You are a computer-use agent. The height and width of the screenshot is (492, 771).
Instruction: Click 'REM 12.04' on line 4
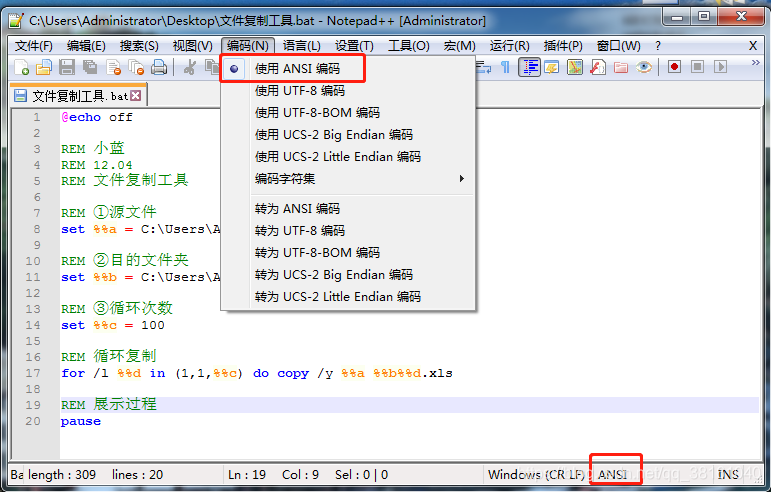pos(96,165)
